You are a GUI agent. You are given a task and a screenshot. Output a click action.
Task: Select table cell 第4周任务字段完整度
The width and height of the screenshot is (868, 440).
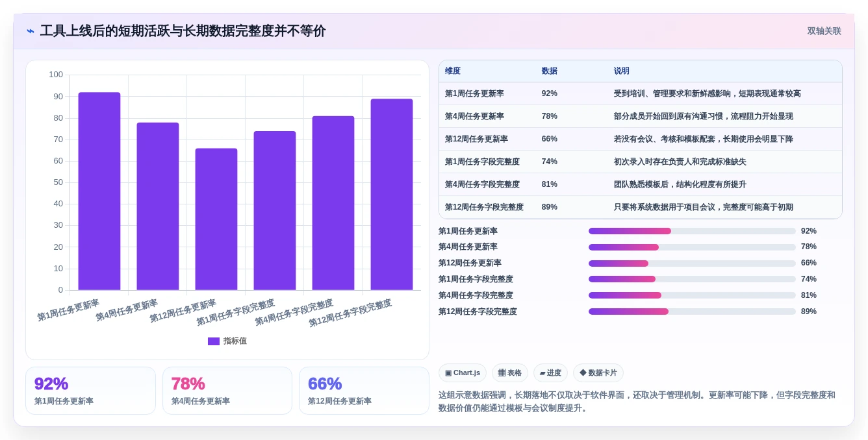tap(482, 184)
